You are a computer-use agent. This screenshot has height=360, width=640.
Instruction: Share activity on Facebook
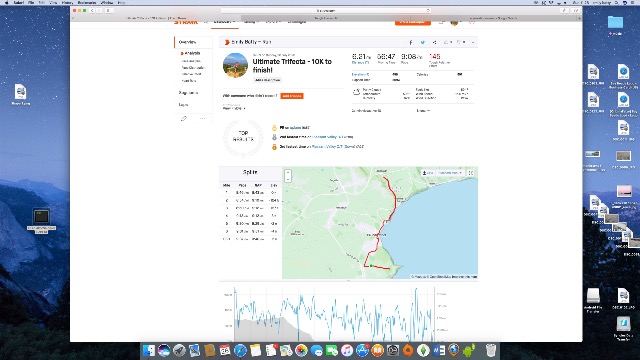click(x=411, y=42)
